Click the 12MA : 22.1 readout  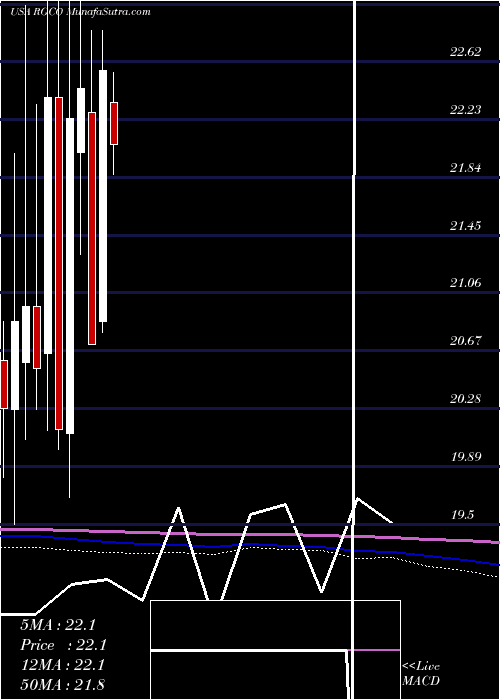[x=61, y=665]
